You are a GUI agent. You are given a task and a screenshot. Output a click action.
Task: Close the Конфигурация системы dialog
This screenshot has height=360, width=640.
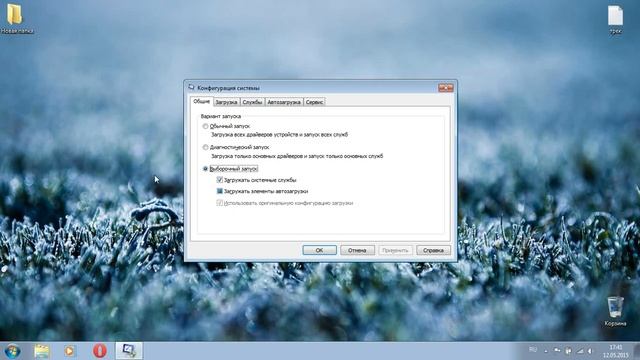point(446,87)
